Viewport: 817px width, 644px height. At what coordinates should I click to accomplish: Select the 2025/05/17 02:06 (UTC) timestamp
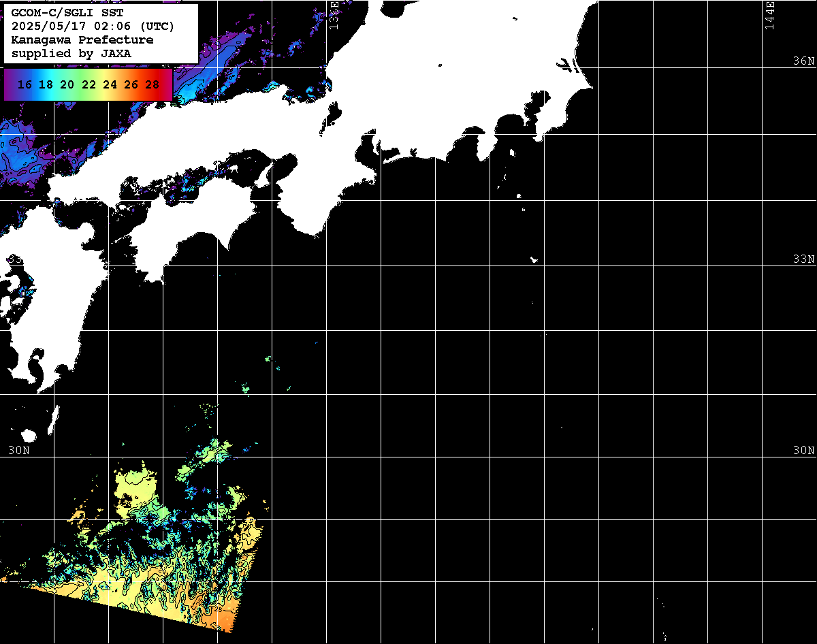(x=93, y=27)
